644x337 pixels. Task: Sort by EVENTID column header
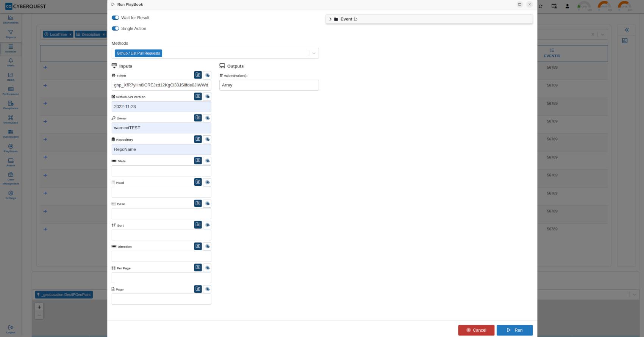552,53
